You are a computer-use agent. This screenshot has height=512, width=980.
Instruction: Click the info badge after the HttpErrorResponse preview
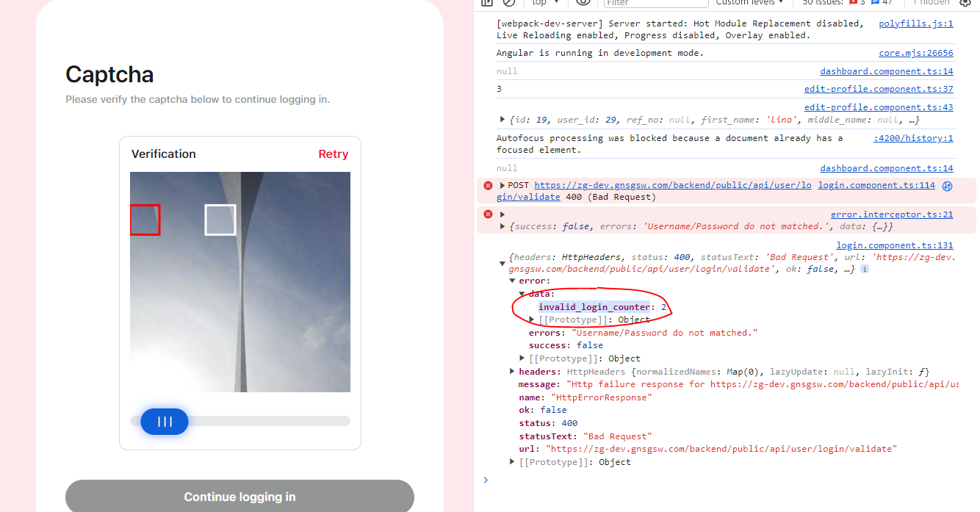[x=865, y=270]
